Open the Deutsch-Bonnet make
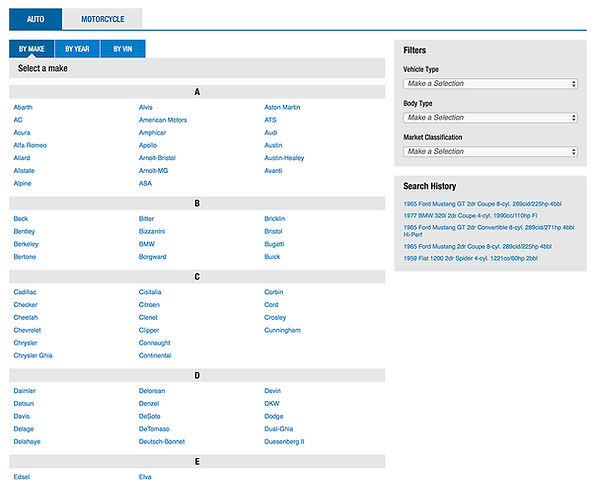This screenshot has height=480, width=596. click(x=162, y=442)
